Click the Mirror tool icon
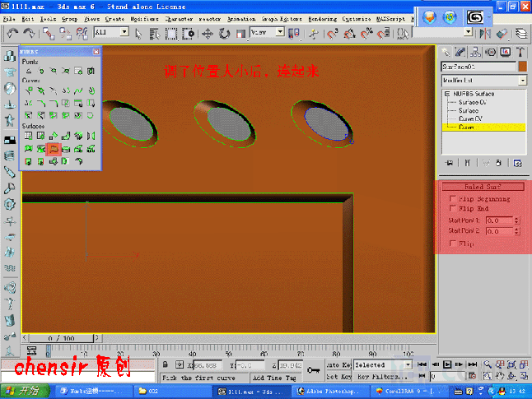The image size is (532, 399). click(x=485, y=34)
